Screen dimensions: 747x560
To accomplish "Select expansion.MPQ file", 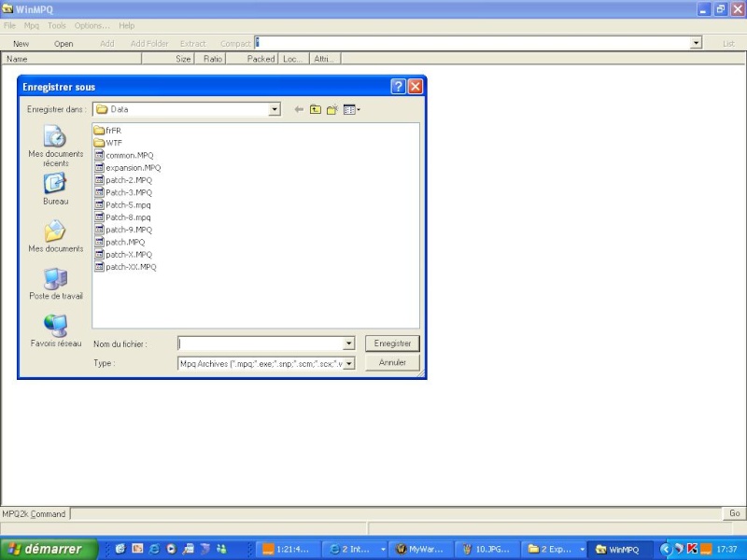I will pos(128,168).
